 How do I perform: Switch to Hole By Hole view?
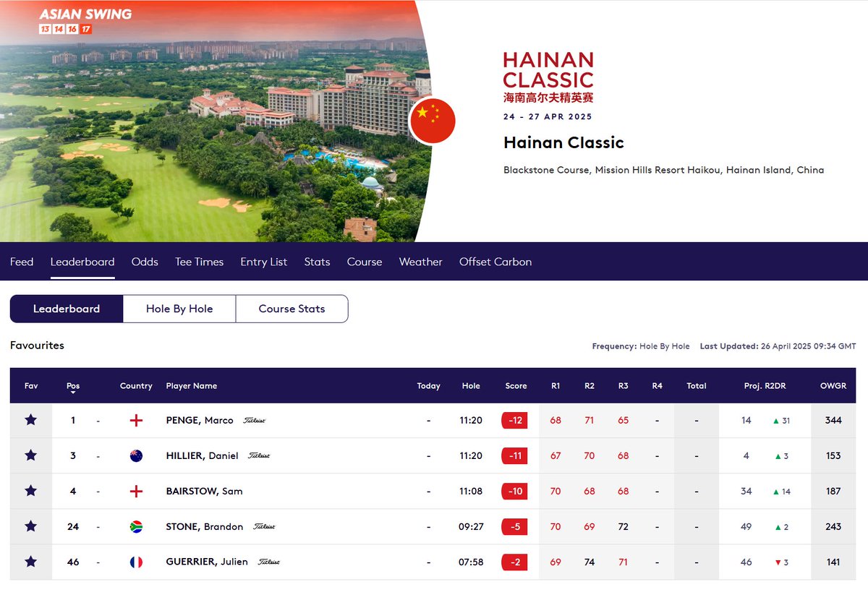click(179, 309)
